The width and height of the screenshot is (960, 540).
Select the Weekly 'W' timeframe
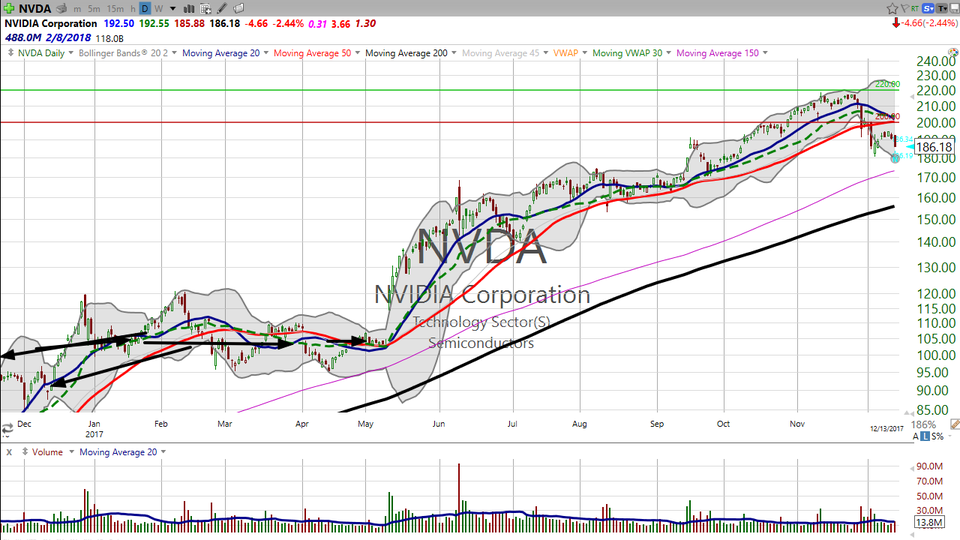[x=159, y=9]
